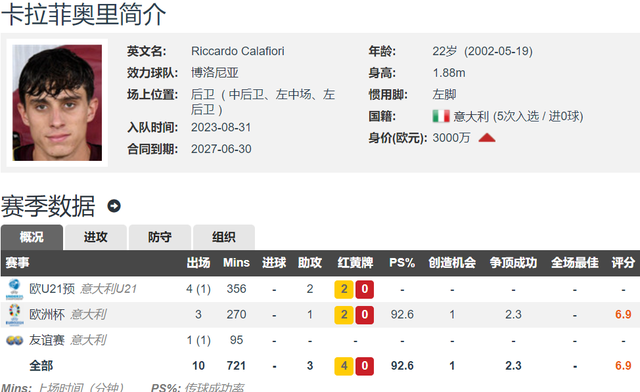Open season data arrow icon
The width and height of the screenshot is (640, 392).
point(114,206)
